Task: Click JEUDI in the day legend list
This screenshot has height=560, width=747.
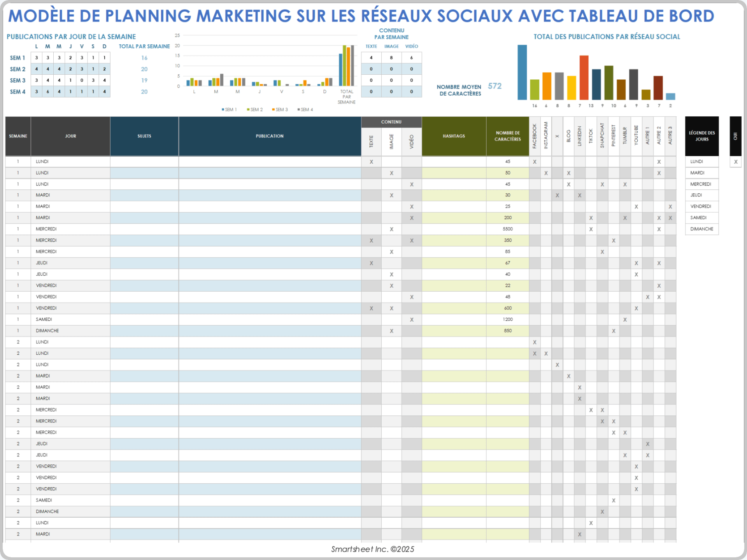Action: pos(702,195)
